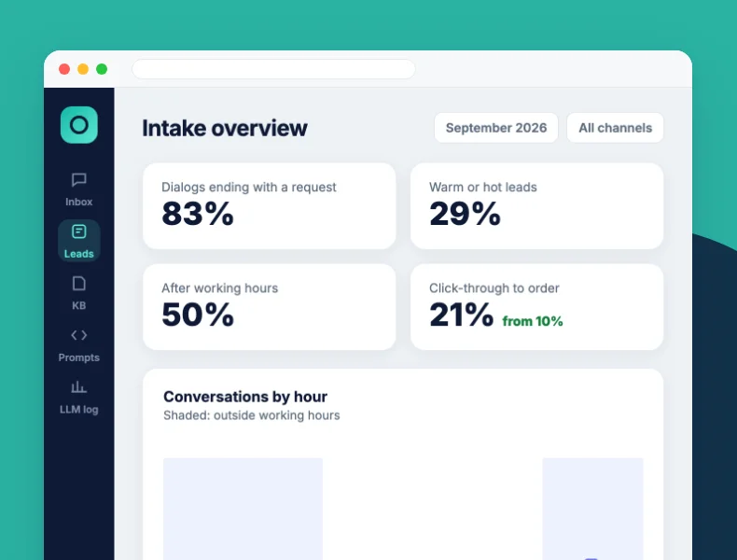Click the 83% metric value
This screenshot has width=737, height=560.
198,214
